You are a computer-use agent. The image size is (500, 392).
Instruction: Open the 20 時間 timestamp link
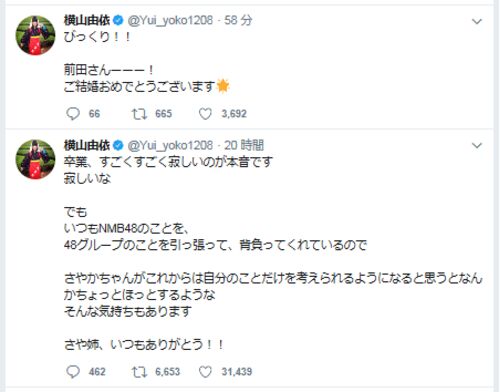[x=244, y=145]
